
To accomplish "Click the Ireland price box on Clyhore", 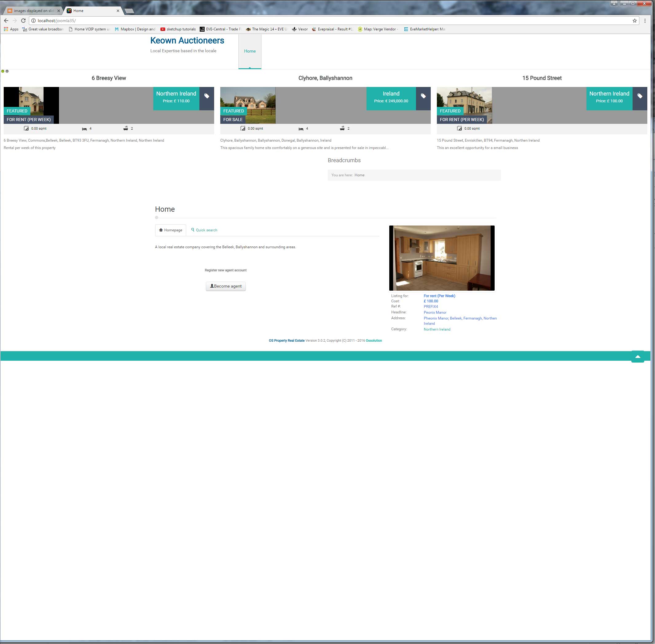I will pyautogui.click(x=391, y=98).
